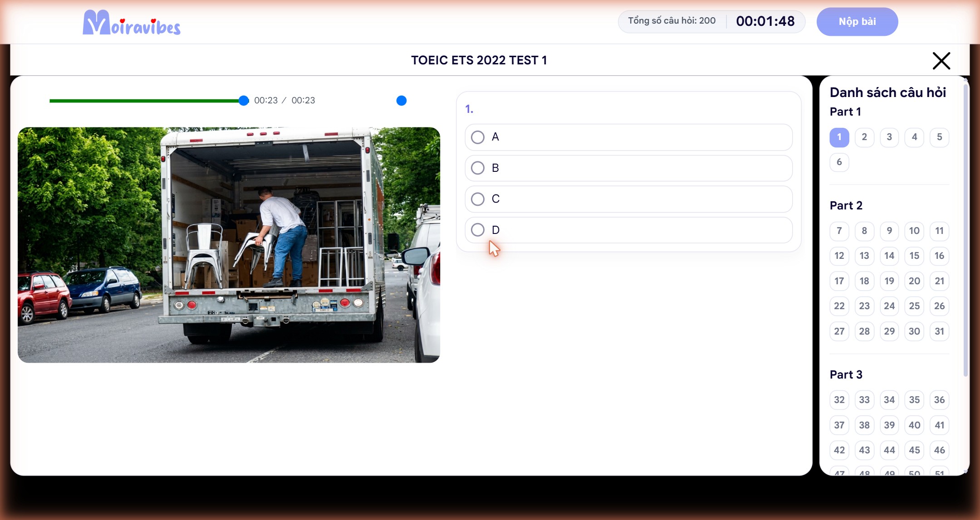980x520 pixels.
Task: Select answer option C
Action: point(628,199)
